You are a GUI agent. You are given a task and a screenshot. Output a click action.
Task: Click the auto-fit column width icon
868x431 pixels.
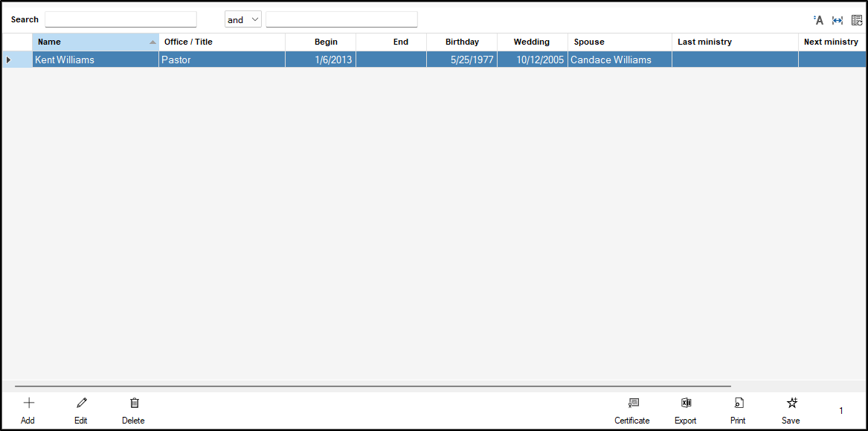coord(838,20)
